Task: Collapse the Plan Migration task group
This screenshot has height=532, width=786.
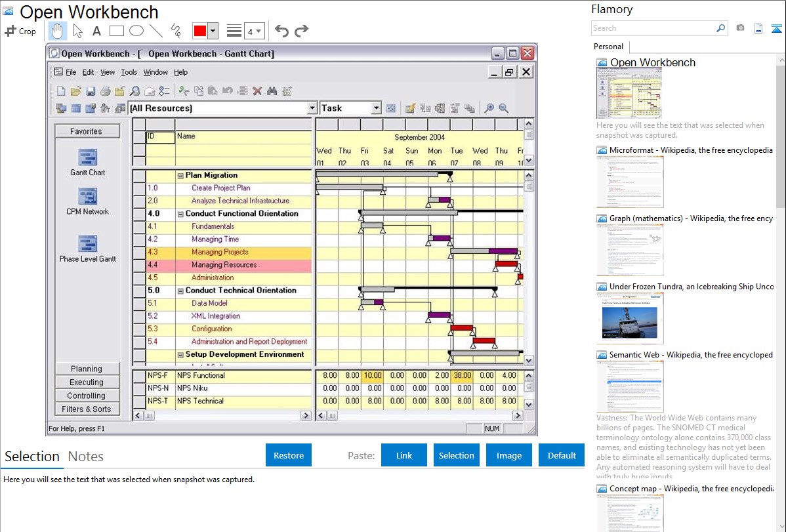Action: (x=180, y=176)
